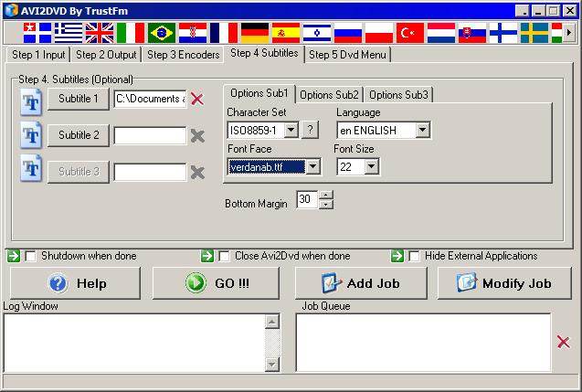
Task: Open the Font Face dropdown
Action: (x=312, y=166)
